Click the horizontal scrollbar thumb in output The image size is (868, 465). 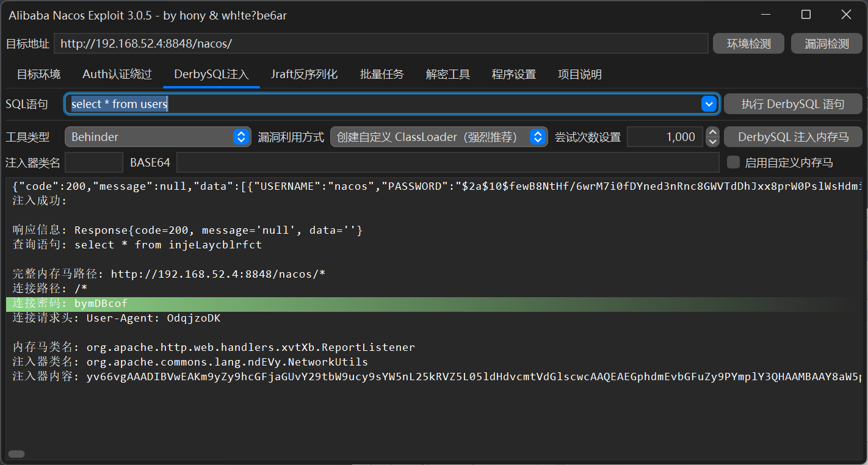pyautogui.click(x=16, y=454)
